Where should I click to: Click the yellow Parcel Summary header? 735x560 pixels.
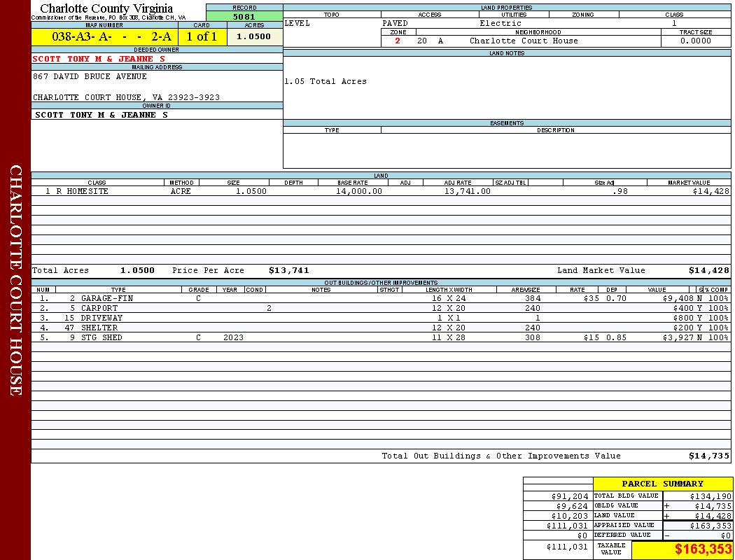pyautogui.click(x=662, y=484)
